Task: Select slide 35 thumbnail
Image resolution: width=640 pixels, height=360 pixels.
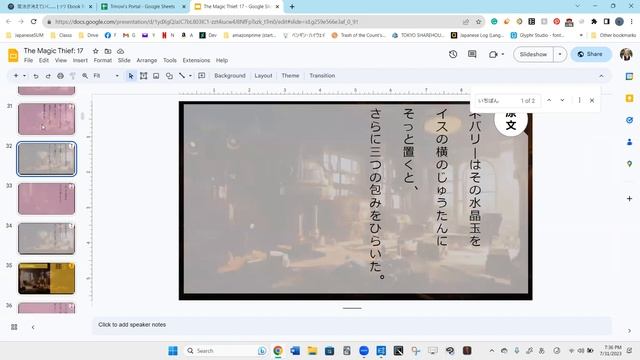Action: tap(47, 278)
